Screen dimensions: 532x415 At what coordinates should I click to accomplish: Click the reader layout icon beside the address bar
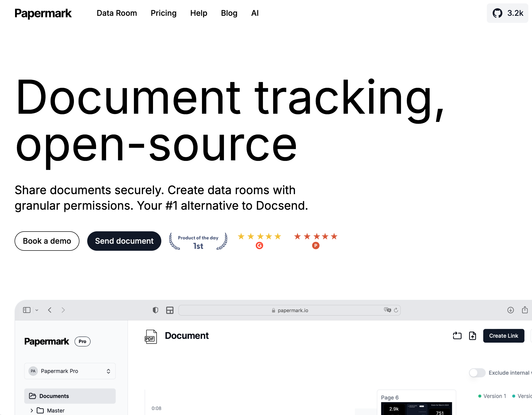click(170, 310)
